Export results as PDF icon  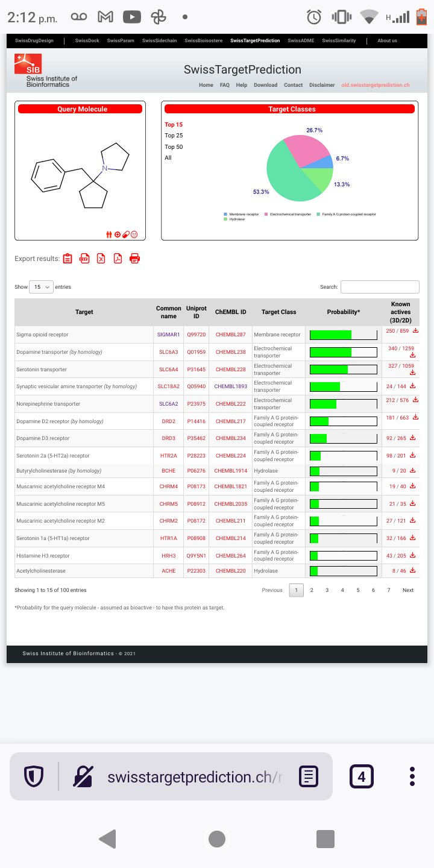point(118,259)
